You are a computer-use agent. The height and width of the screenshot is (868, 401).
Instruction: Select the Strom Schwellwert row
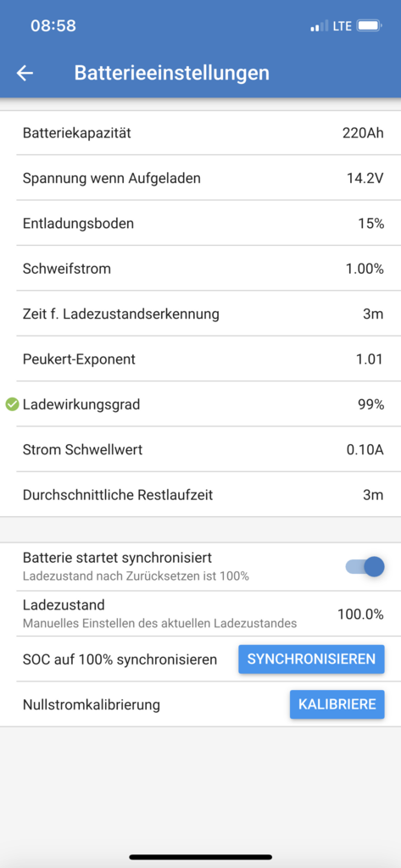(x=200, y=449)
